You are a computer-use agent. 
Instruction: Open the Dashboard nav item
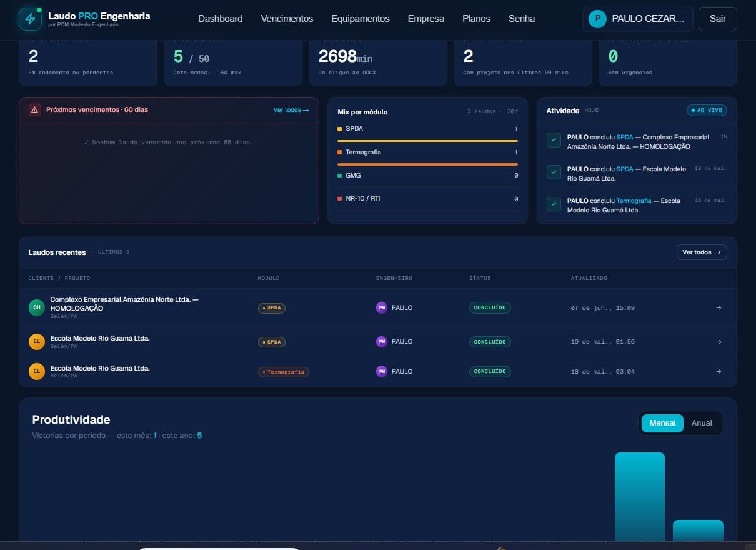tap(220, 19)
